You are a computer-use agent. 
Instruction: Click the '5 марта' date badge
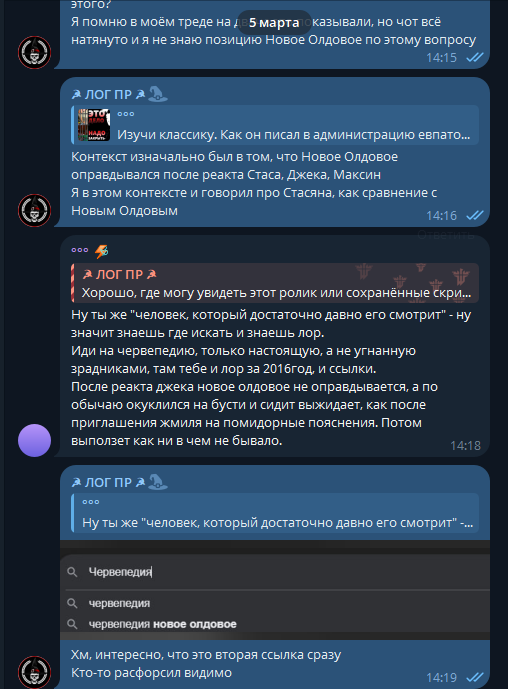(274, 22)
